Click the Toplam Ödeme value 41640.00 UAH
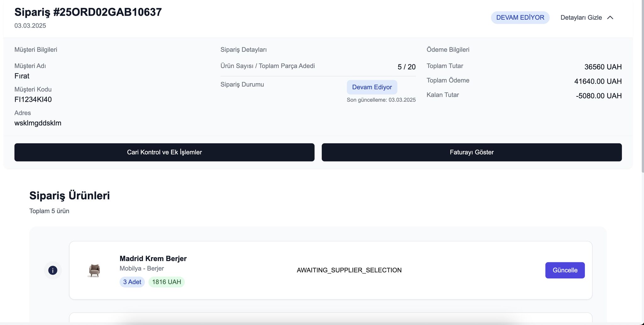This screenshot has width=644, height=325. [598, 81]
